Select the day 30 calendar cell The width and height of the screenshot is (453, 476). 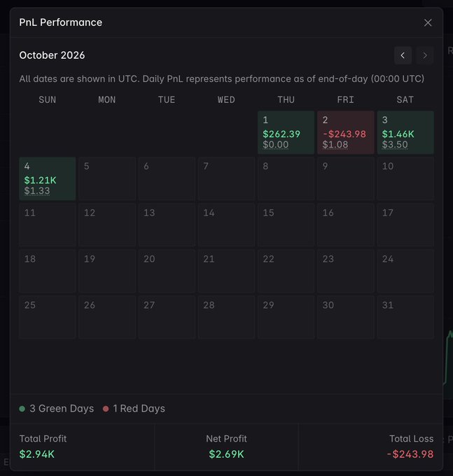(345, 317)
